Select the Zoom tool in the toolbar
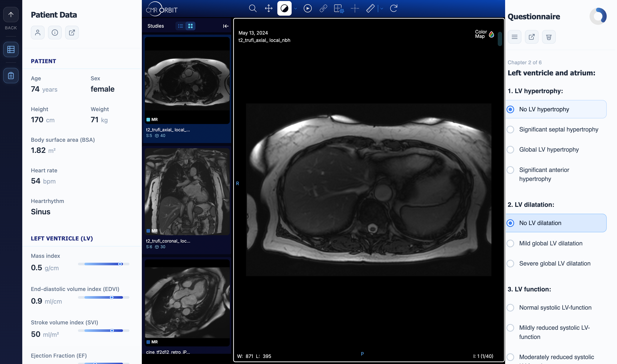This screenshot has width=617, height=364. pos(253,8)
